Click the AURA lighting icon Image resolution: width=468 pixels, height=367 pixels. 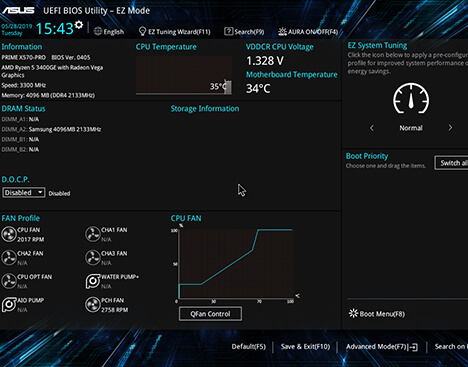tap(282, 31)
